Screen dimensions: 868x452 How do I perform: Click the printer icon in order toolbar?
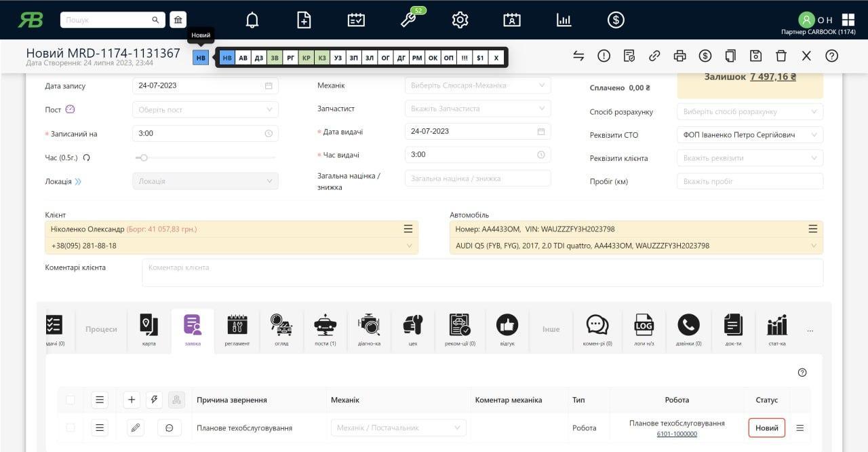coord(679,56)
